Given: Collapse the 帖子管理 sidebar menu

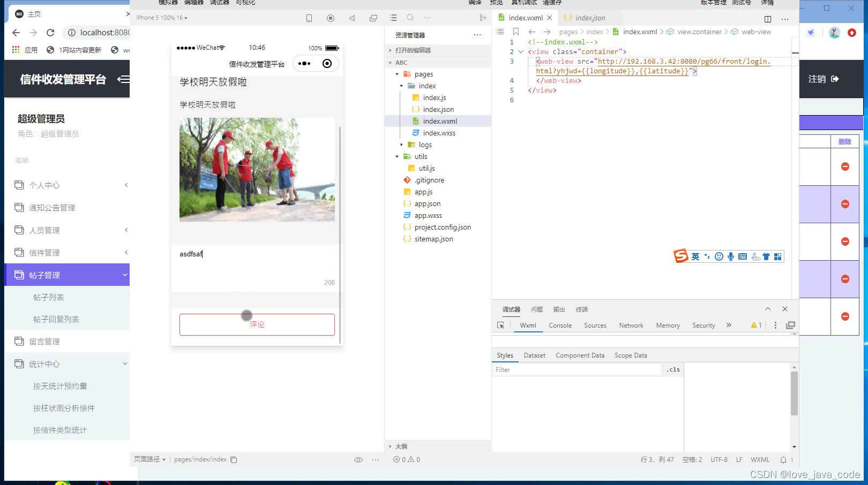Looking at the screenshot, I should (x=67, y=275).
